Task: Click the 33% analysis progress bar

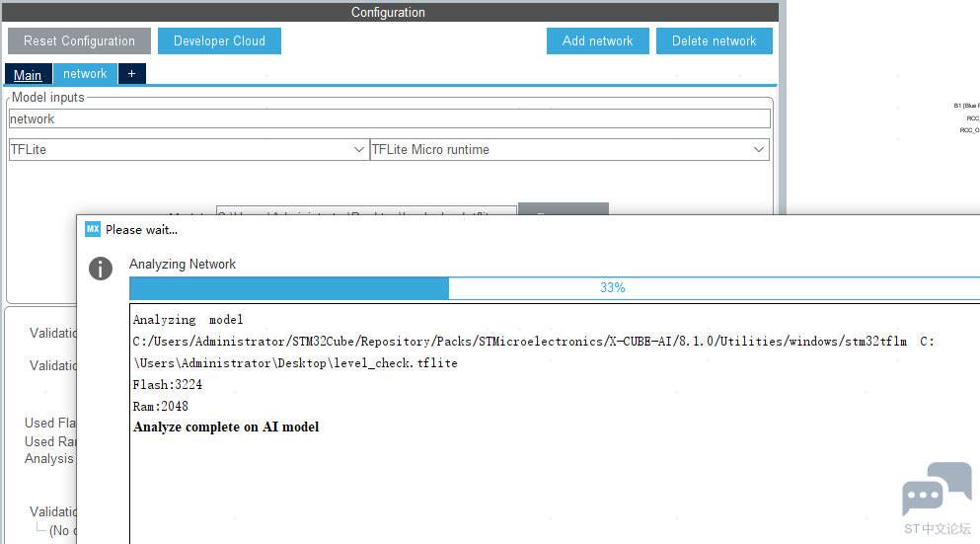Action: [x=555, y=288]
